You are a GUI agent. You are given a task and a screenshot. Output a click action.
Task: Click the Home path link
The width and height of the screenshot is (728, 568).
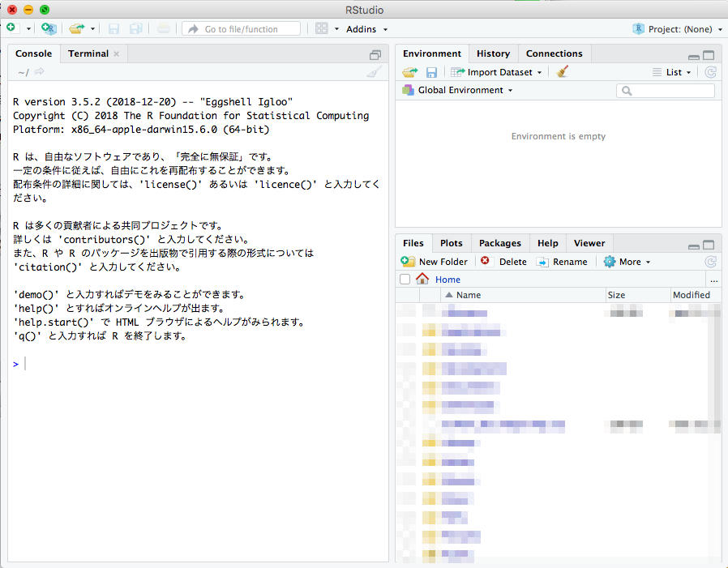(448, 280)
